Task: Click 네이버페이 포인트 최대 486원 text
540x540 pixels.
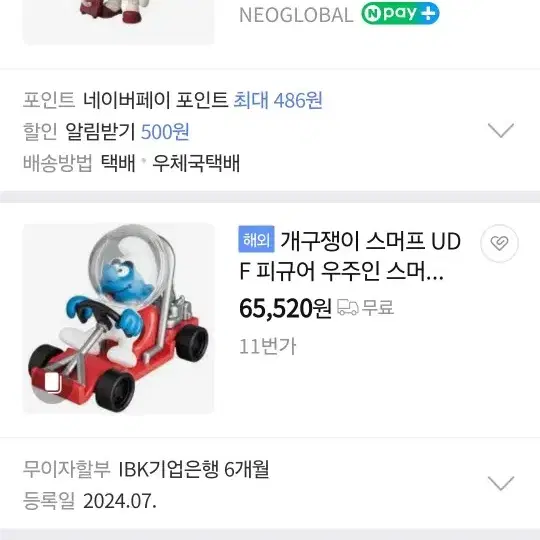Action: pos(203,101)
